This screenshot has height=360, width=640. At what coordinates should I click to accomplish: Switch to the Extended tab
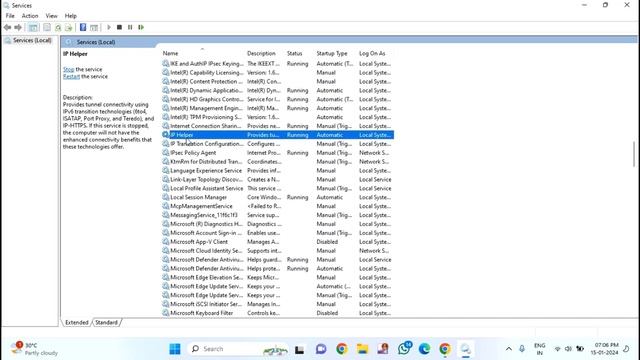(77, 322)
